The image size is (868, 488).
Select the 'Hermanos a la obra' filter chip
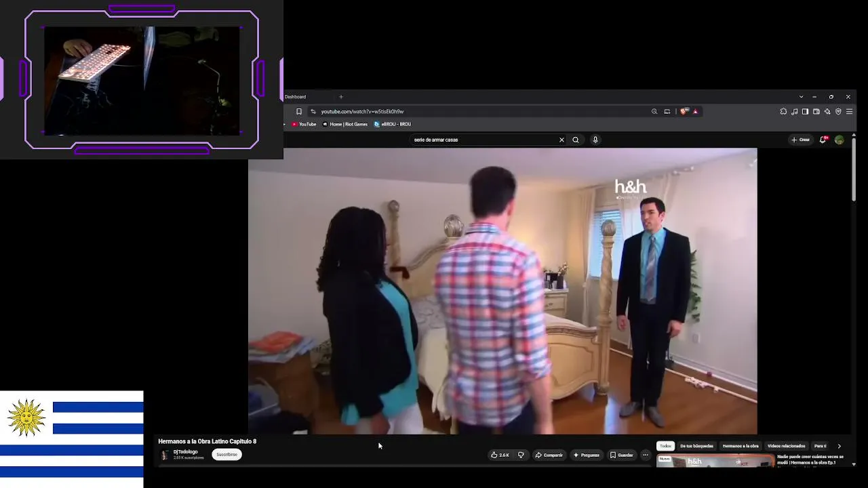(741, 447)
